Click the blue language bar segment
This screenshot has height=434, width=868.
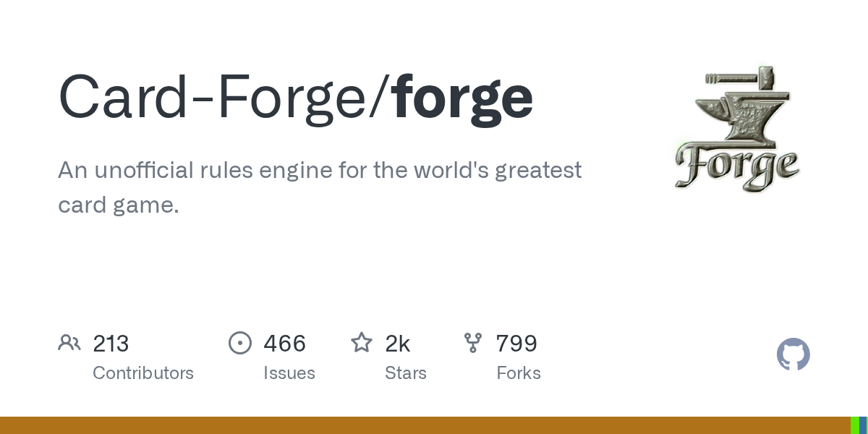[863, 425]
